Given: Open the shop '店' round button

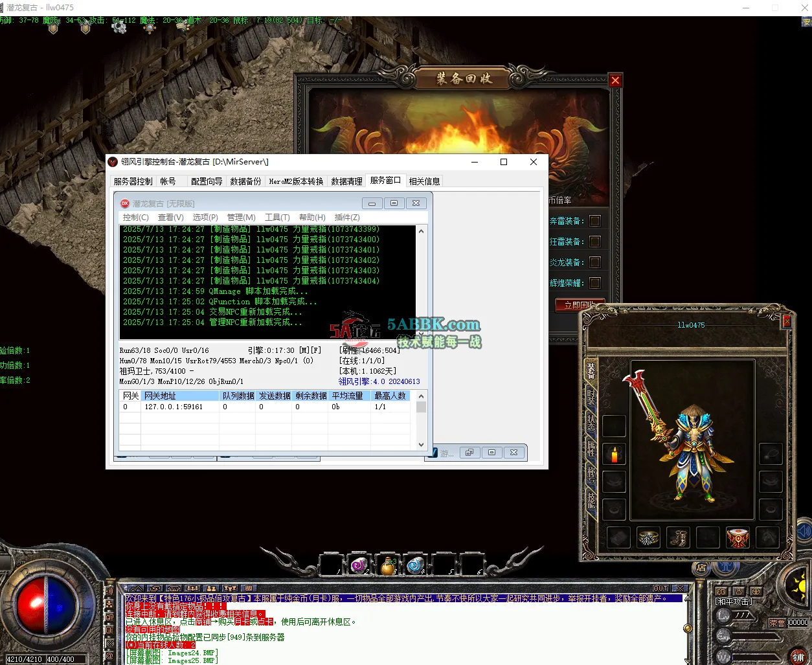Looking at the screenshot, I should click(701, 568).
